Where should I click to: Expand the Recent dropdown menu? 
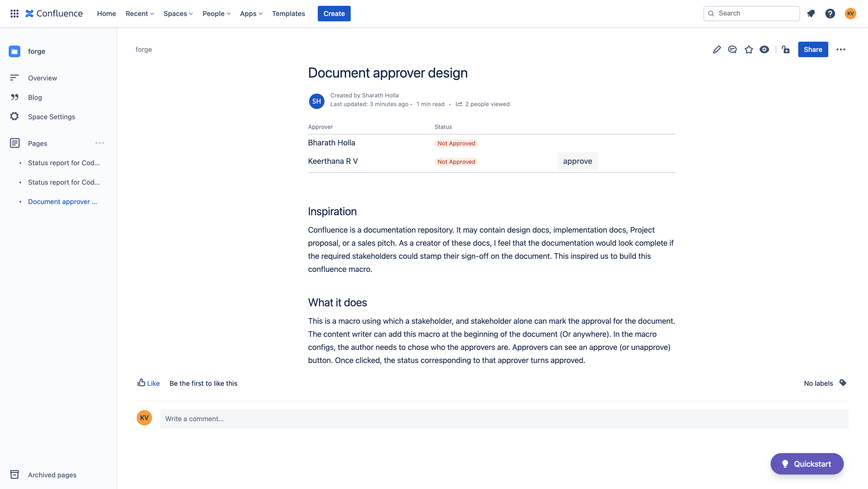(139, 14)
